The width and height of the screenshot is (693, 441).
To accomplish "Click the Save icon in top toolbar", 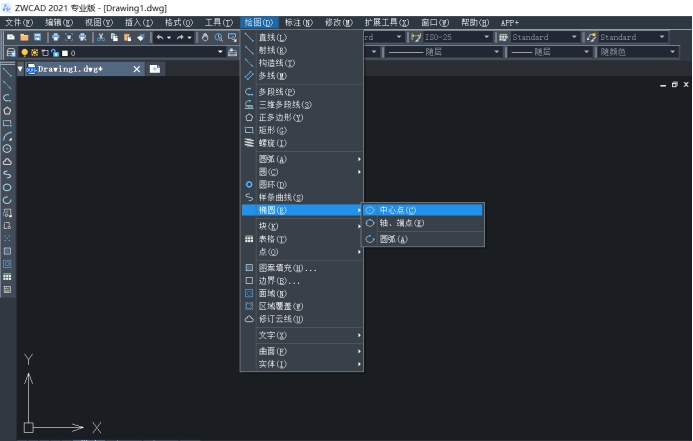I will coord(37,37).
